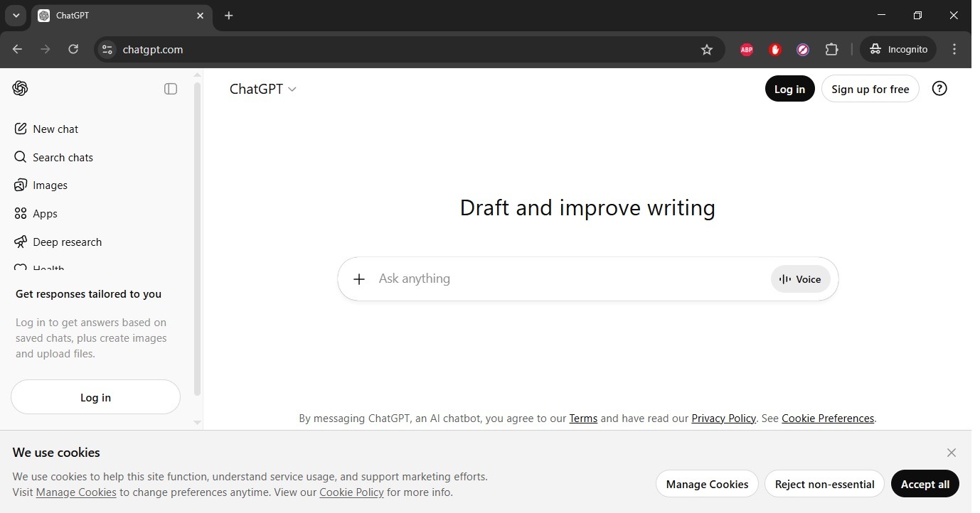This screenshot has width=980, height=513.
Task: Open the Terms link
Action: 583,418
